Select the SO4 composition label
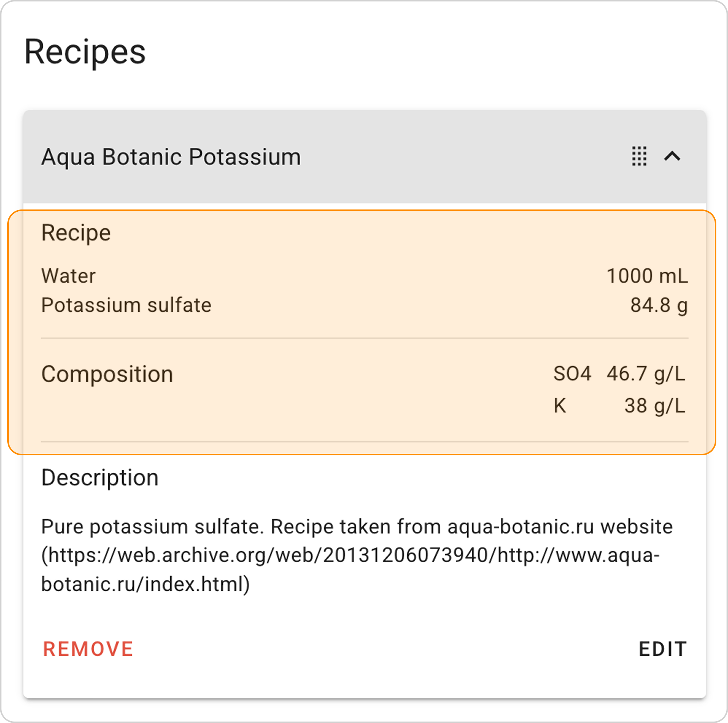Viewport: 728px width, 723px height. tap(571, 374)
